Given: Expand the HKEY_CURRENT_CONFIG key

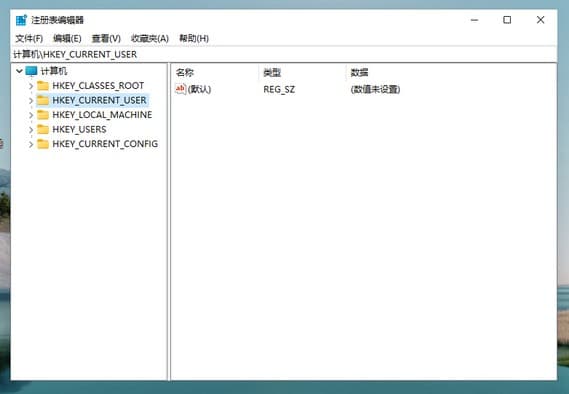Looking at the screenshot, I should [31, 144].
